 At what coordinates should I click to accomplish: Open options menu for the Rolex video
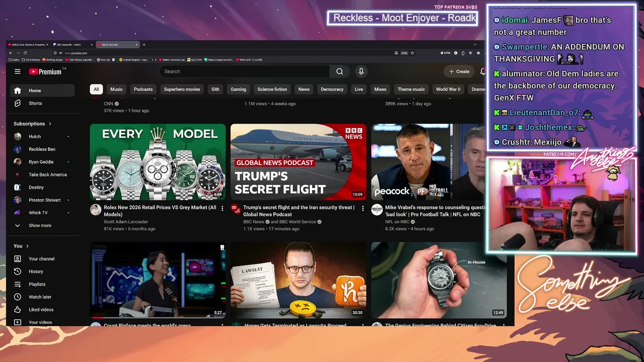pyautogui.click(x=222, y=208)
